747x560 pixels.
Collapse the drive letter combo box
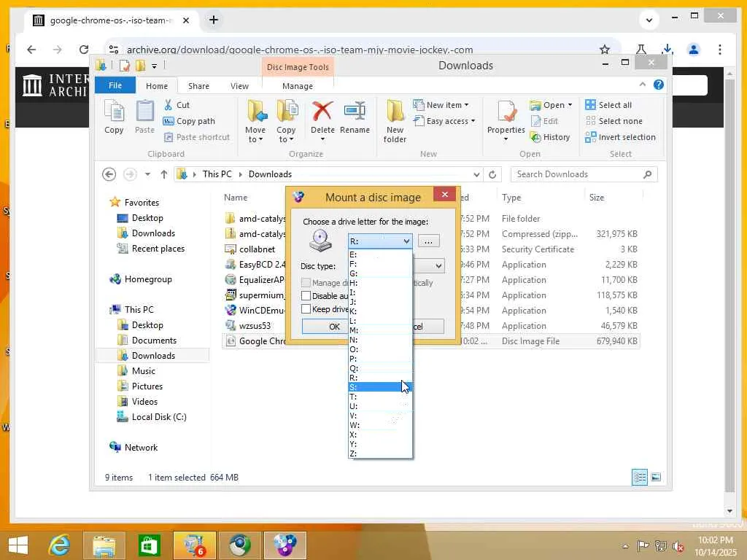click(x=406, y=241)
